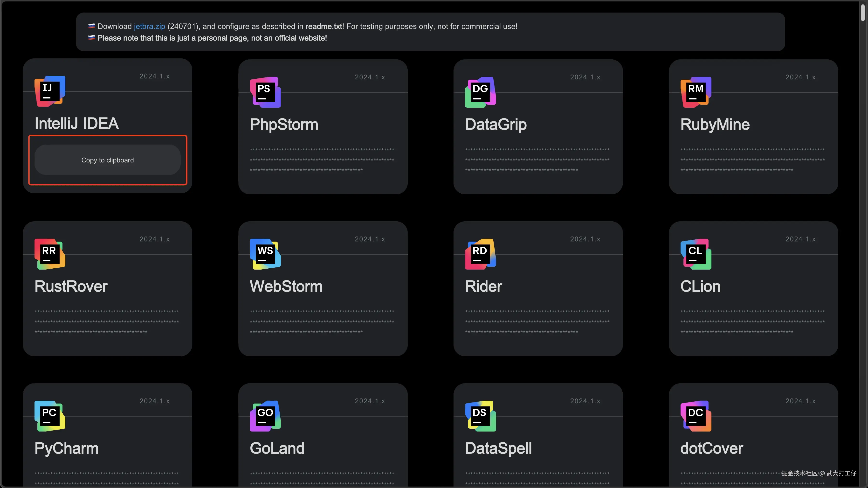
Task: Select the CLion card title
Action: pyautogui.click(x=700, y=286)
